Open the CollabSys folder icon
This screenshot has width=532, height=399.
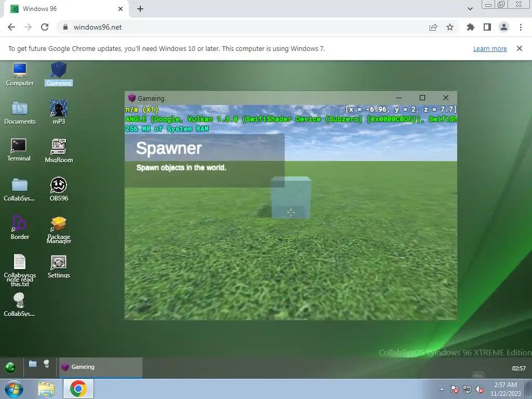pyautogui.click(x=19, y=190)
